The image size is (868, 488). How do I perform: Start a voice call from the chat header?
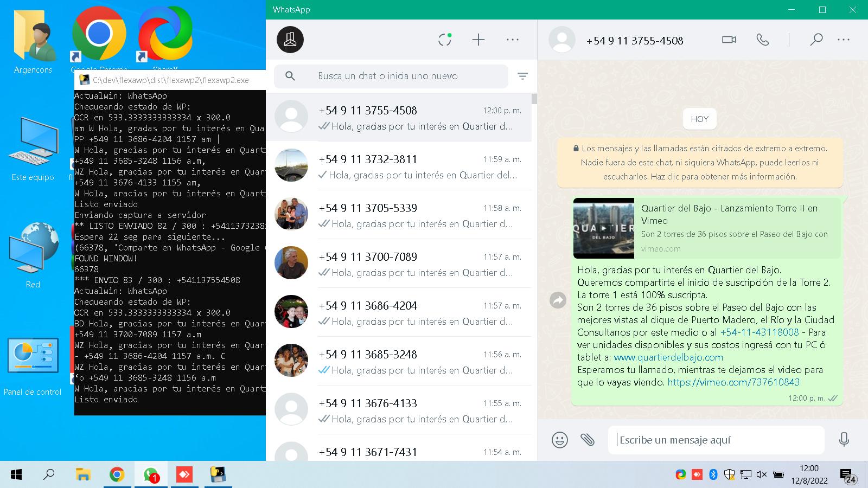(x=763, y=40)
